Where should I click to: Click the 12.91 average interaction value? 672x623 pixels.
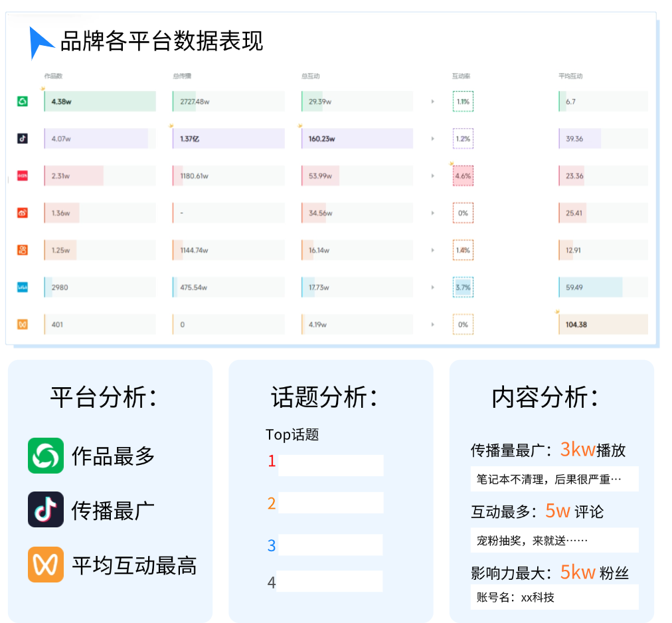(x=573, y=250)
